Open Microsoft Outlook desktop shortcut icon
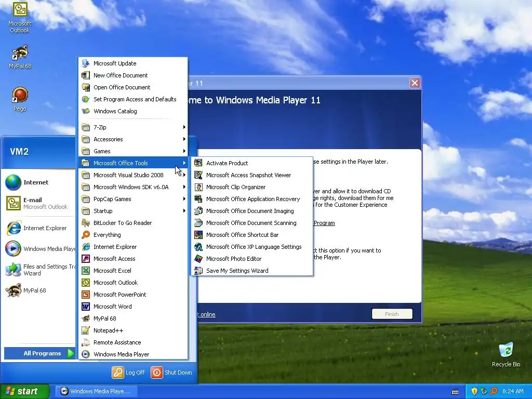This screenshot has width=532, height=399. point(20,18)
